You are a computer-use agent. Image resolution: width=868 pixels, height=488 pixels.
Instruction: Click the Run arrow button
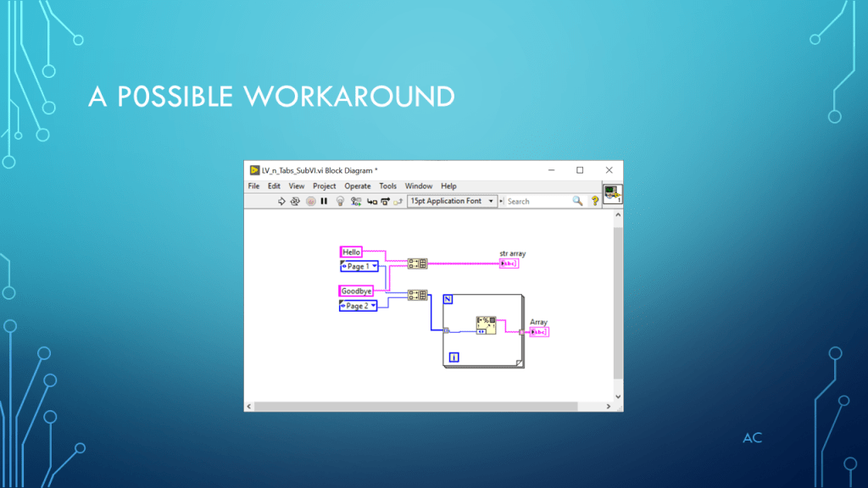(x=282, y=202)
